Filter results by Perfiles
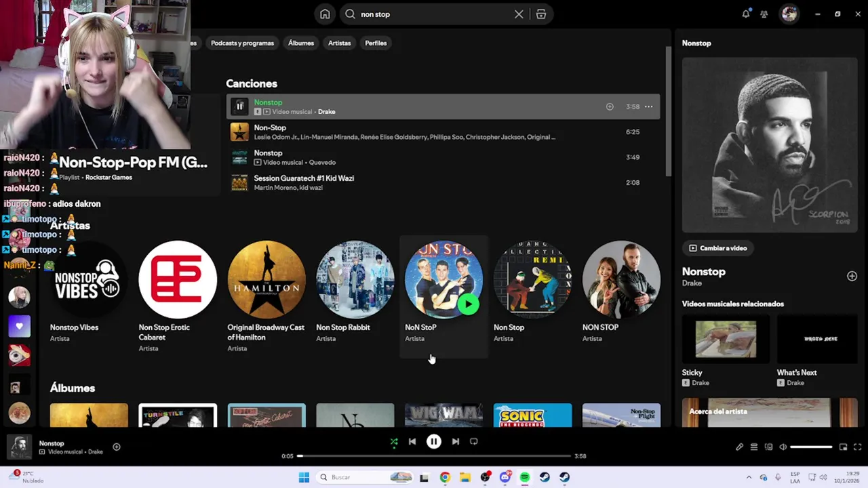Viewport: 868px width, 488px height. pyautogui.click(x=376, y=43)
